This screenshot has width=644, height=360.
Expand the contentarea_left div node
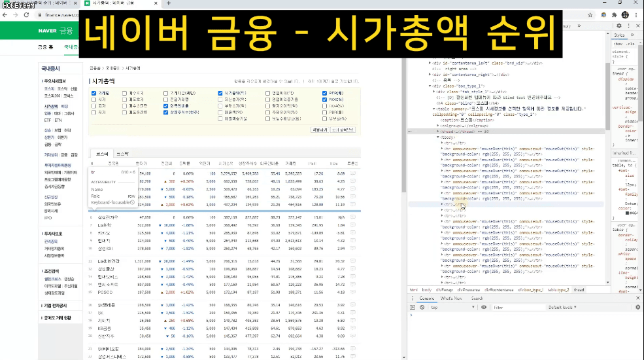430,63
